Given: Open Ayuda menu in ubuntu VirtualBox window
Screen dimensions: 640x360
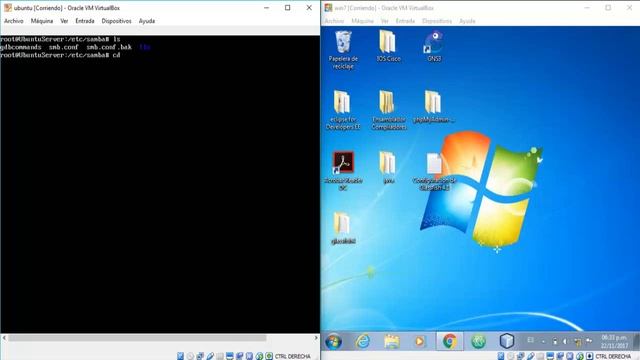Looking at the screenshot, I should tap(147, 21).
